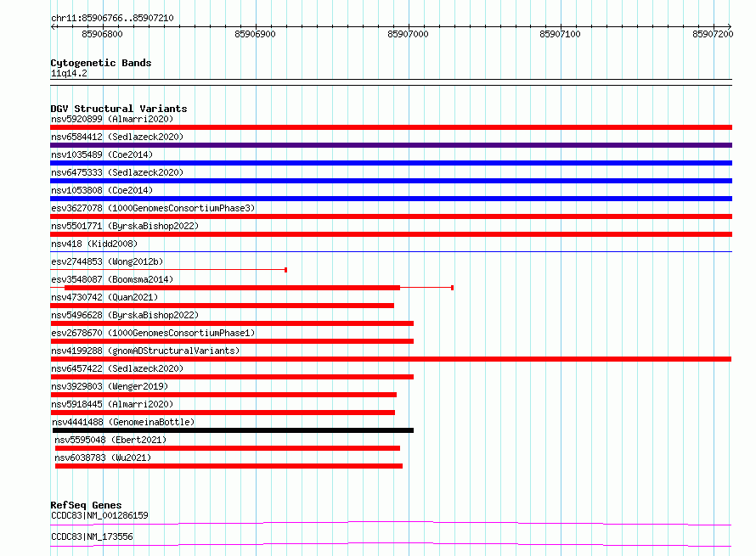Select the CCDC83|NM_173556 gene label
This screenshot has width=756, height=556.
92,536
